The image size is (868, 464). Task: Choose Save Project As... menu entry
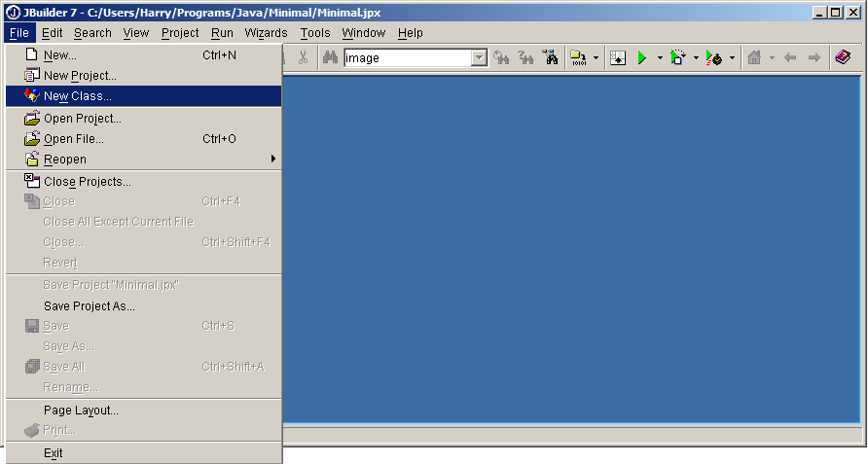[143, 306]
